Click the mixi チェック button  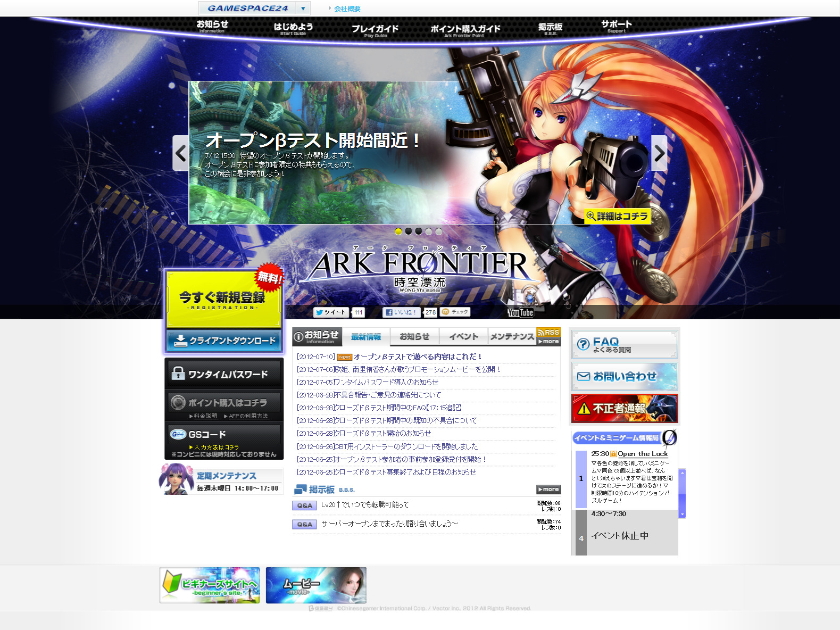click(455, 312)
